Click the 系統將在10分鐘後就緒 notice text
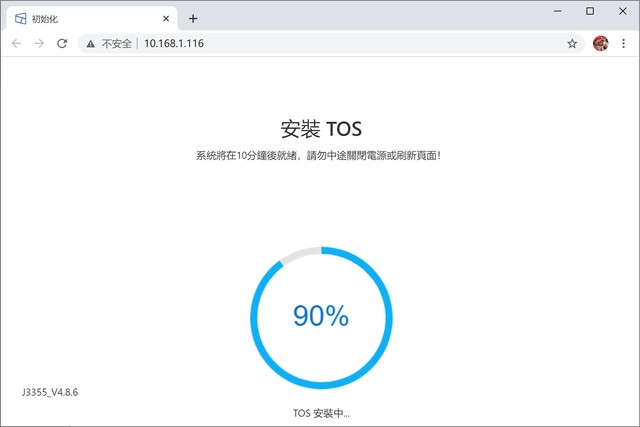640x427 pixels. [318, 156]
